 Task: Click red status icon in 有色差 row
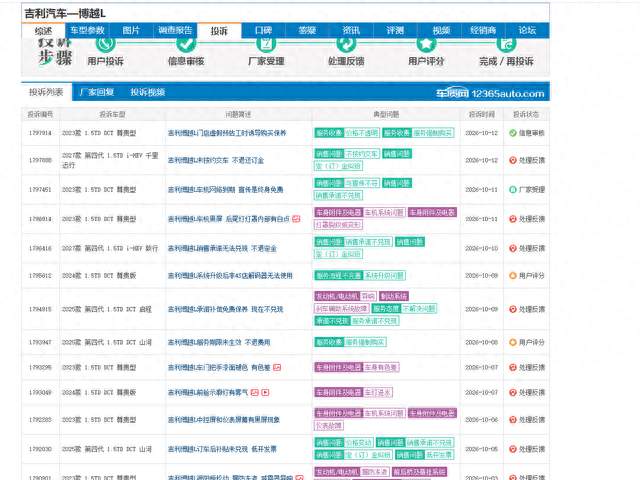(513, 367)
